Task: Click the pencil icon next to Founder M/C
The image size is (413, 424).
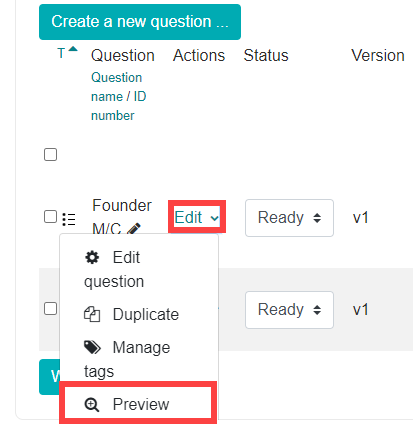Action: pyautogui.click(x=133, y=229)
